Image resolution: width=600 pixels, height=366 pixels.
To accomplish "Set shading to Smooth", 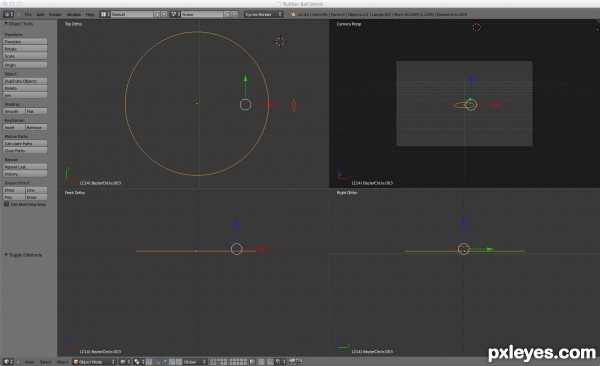I will [x=14, y=111].
